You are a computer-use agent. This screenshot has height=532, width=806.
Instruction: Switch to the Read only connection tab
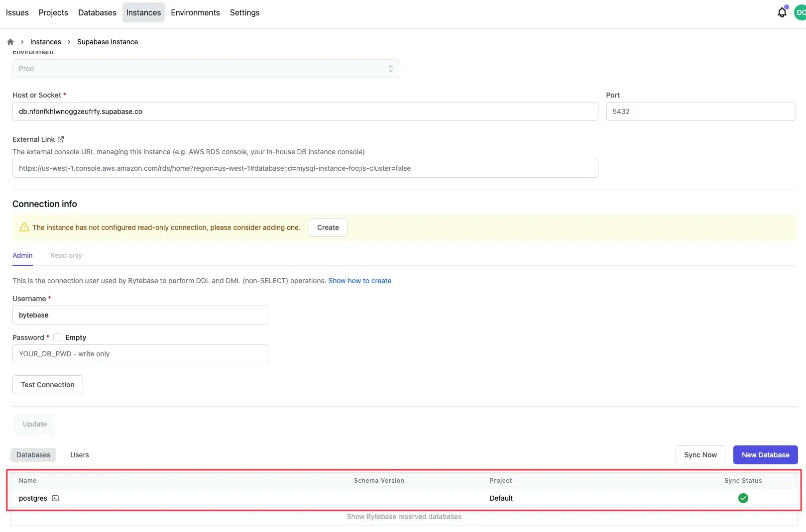pyautogui.click(x=66, y=255)
